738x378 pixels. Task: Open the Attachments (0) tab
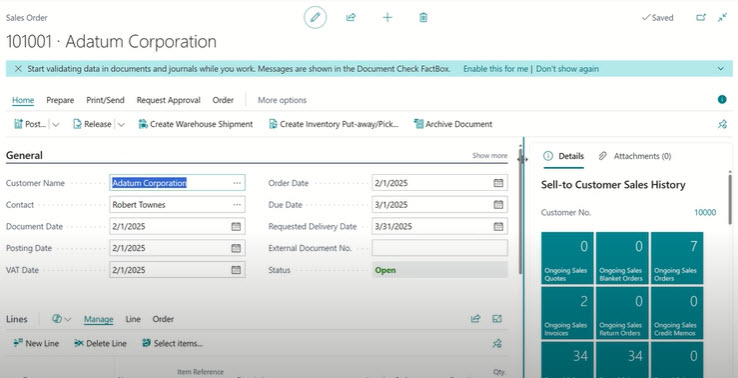pyautogui.click(x=635, y=156)
